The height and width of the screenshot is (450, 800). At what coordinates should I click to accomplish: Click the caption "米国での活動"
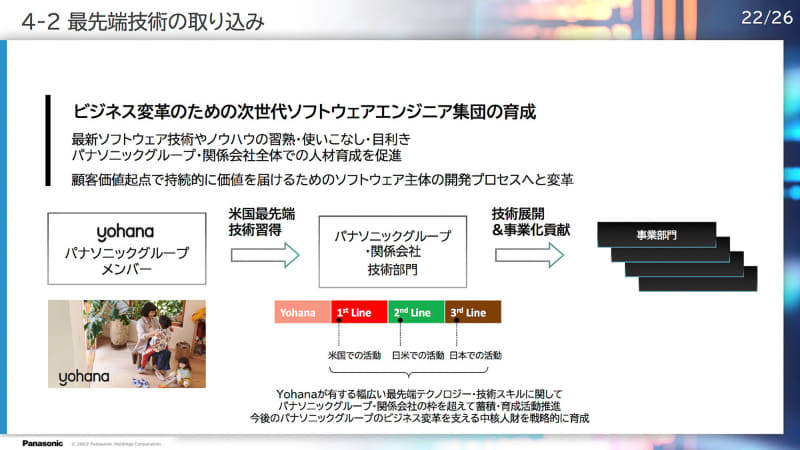pyautogui.click(x=354, y=356)
